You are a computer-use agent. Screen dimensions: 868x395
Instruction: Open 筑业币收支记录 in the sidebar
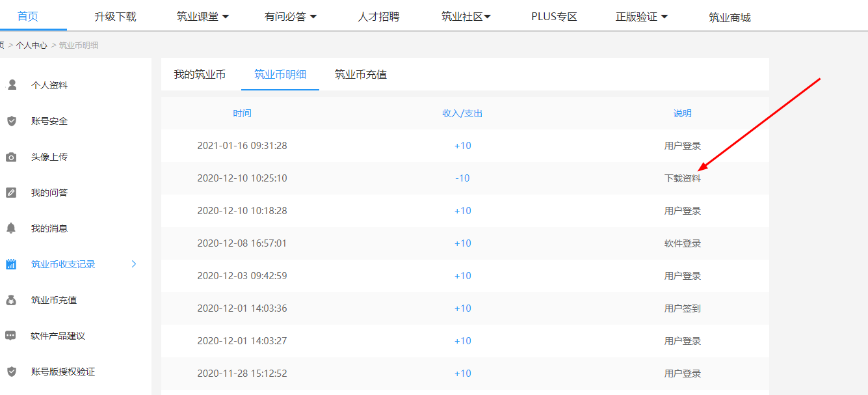pos(63,264)
